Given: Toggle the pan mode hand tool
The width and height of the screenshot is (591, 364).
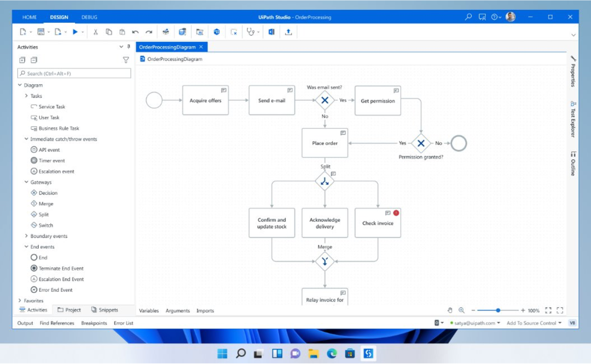Looking at the screenshot, I should [x=450, y=310].
